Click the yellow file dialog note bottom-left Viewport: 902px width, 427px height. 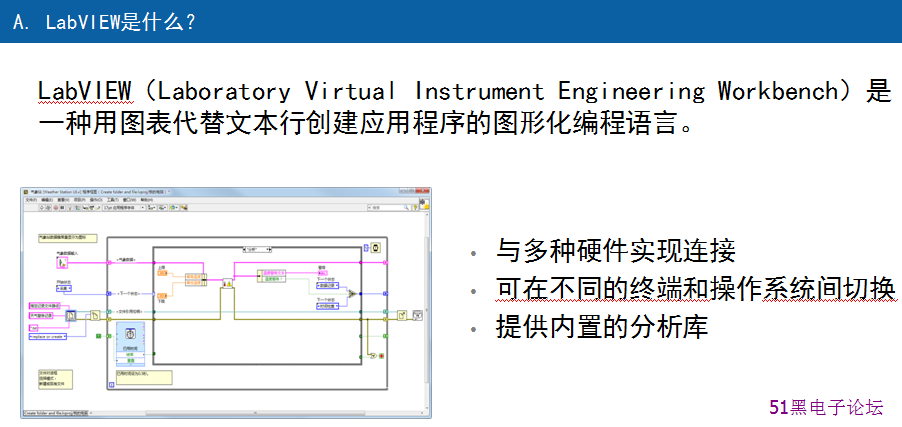tap(55, 379)
